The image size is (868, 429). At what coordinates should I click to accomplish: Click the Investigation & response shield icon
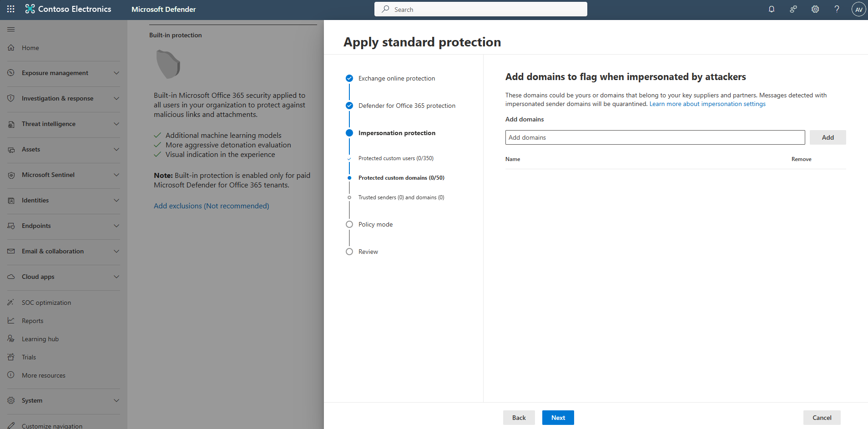(11, 98)
